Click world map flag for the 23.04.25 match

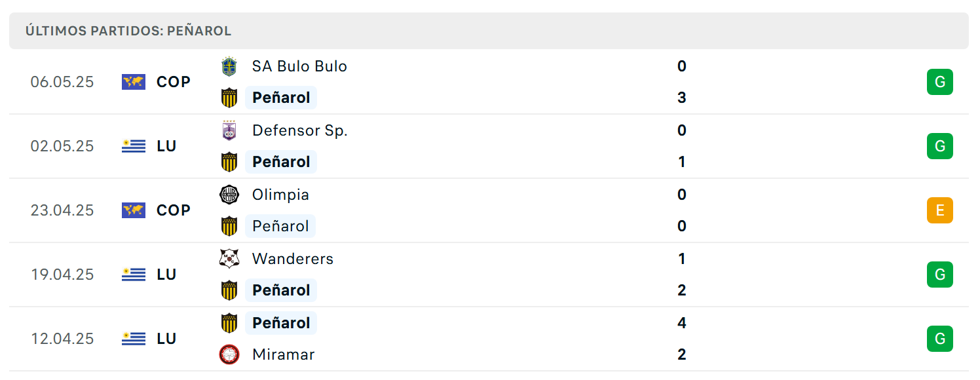(134, 210)
